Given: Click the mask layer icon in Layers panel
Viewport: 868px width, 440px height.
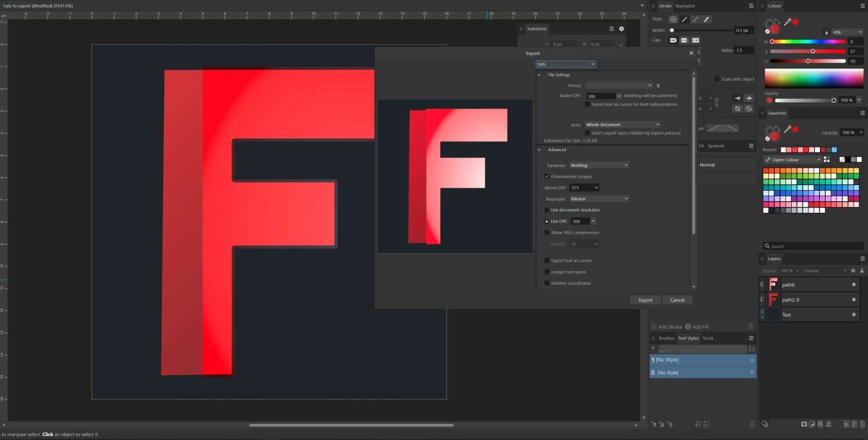Looking at the screenshot, I should (804, 424).
